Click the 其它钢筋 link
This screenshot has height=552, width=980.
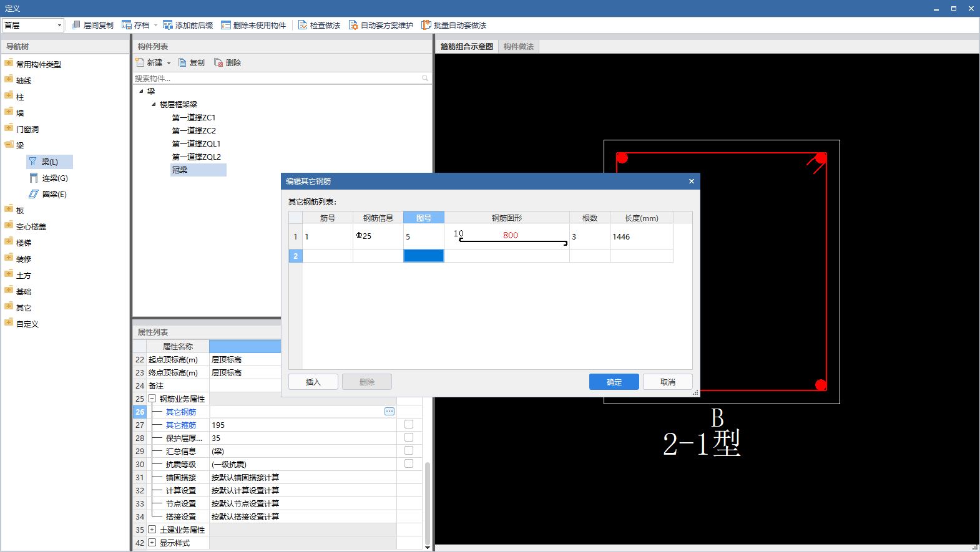pyautogui.click(x=181, y=412)
